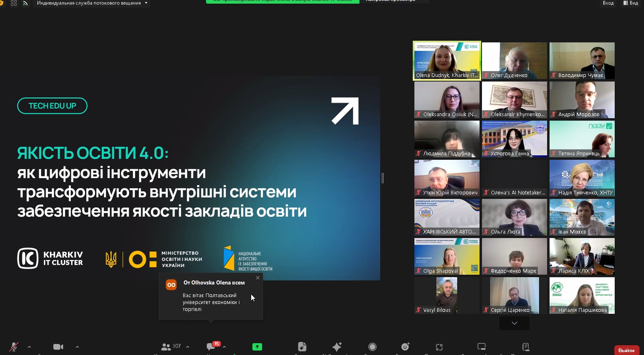This screenshot has width=644, height=355.
Task: Click the divider handle beside shared screen
Action: [x=383, y=178]
